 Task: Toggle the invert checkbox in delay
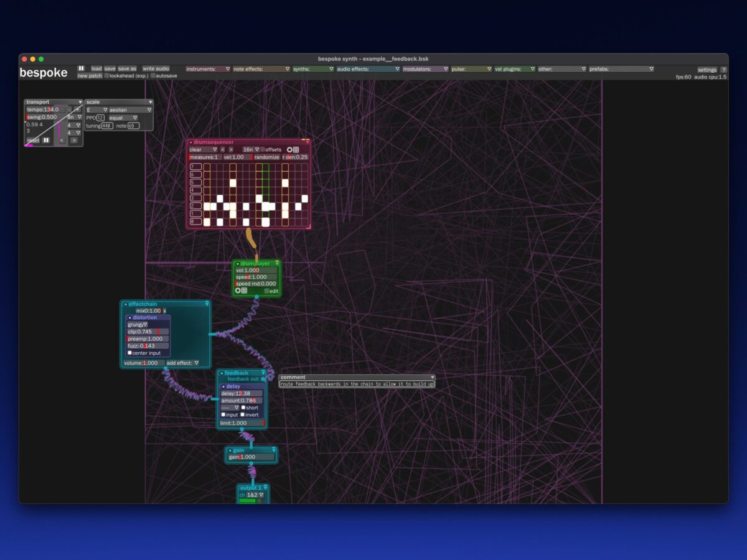pos(244,415)
